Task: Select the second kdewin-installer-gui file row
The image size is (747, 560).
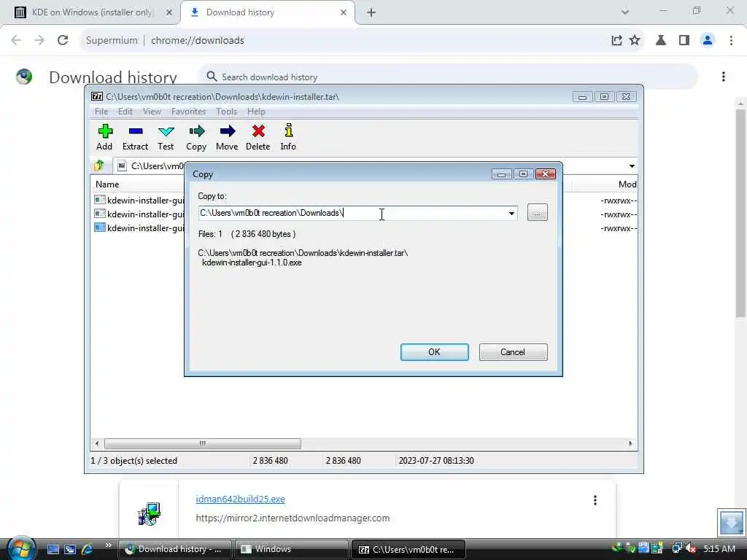Action: [139, 214]
